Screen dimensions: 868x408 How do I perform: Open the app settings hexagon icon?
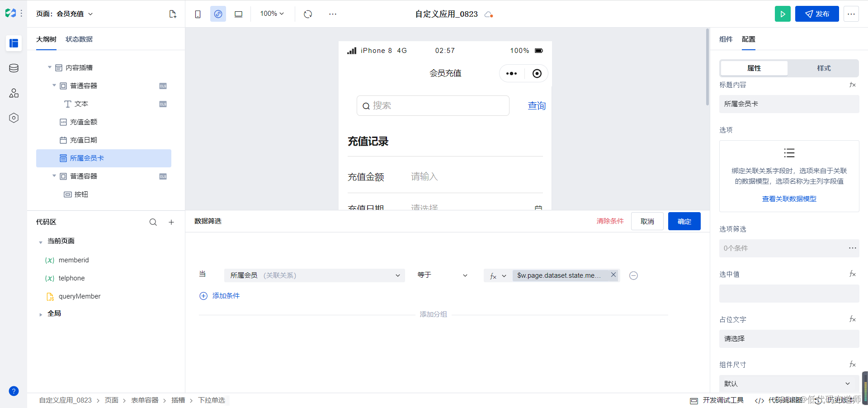(x=14, y=118)
